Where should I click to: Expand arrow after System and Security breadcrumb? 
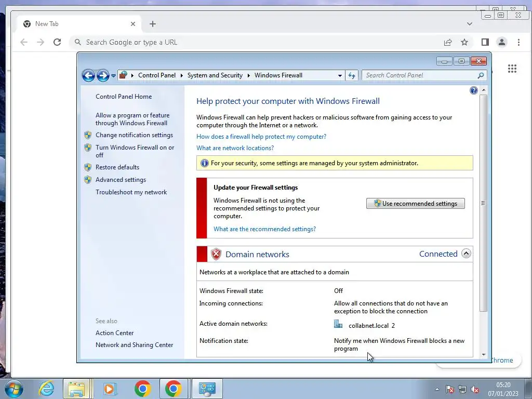pos(248,75)
